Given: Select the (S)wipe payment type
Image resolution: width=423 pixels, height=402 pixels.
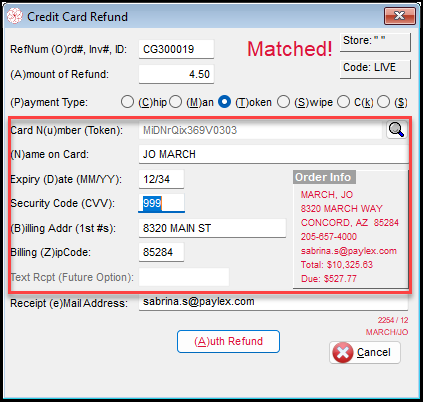Looking at the screenshot, I should click(x=283, y=102).
